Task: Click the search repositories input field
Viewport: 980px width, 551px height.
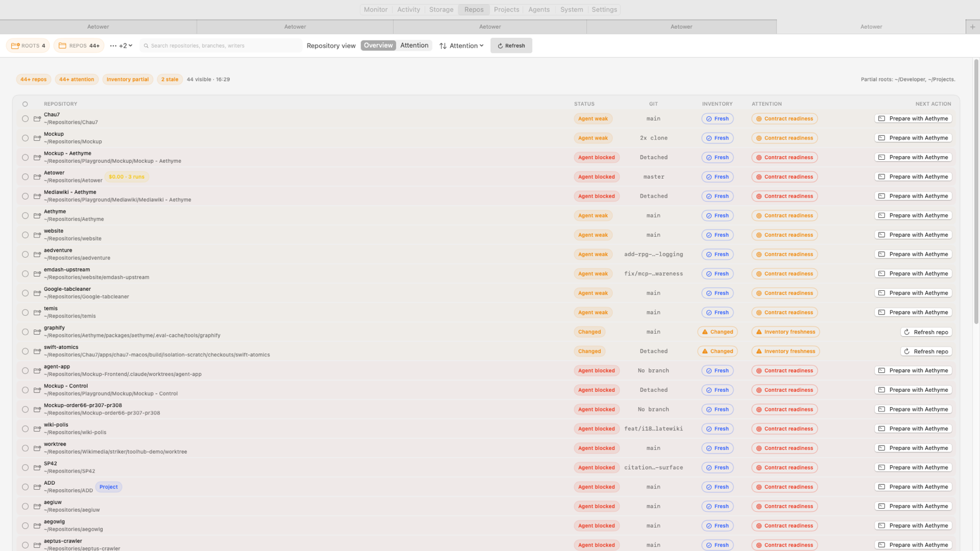Action: (221, 46)
